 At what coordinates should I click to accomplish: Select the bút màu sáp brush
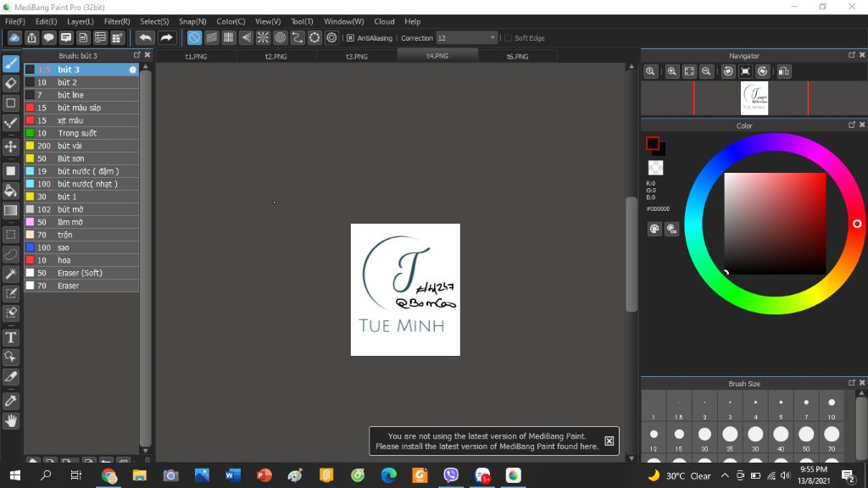[81, 108]
